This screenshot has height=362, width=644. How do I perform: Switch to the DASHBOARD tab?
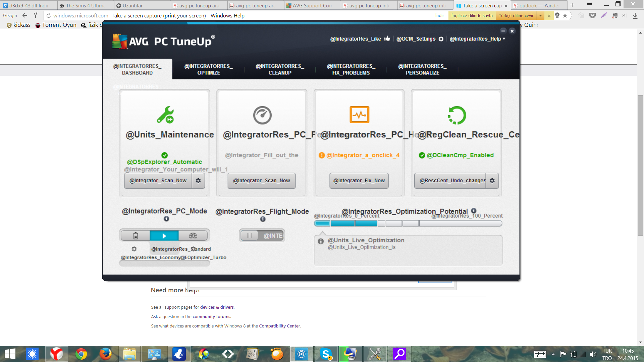click(137, 69)
